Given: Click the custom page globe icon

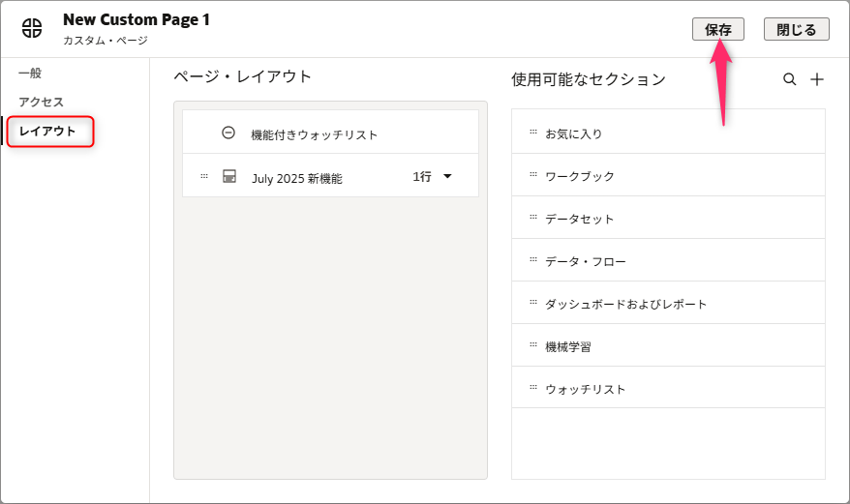Looking at the screenshot, I should 32,28.
